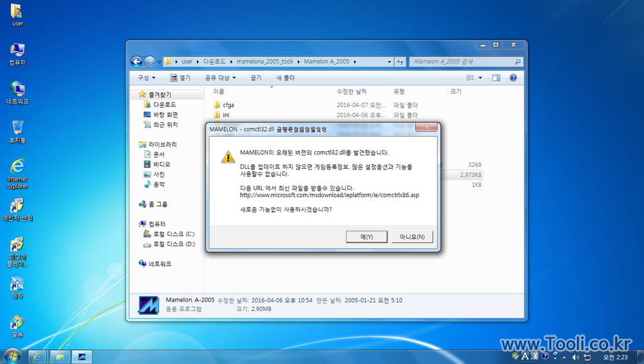
Task: Expand the recent pages dropdown arrow
Action: click(159, 62)
